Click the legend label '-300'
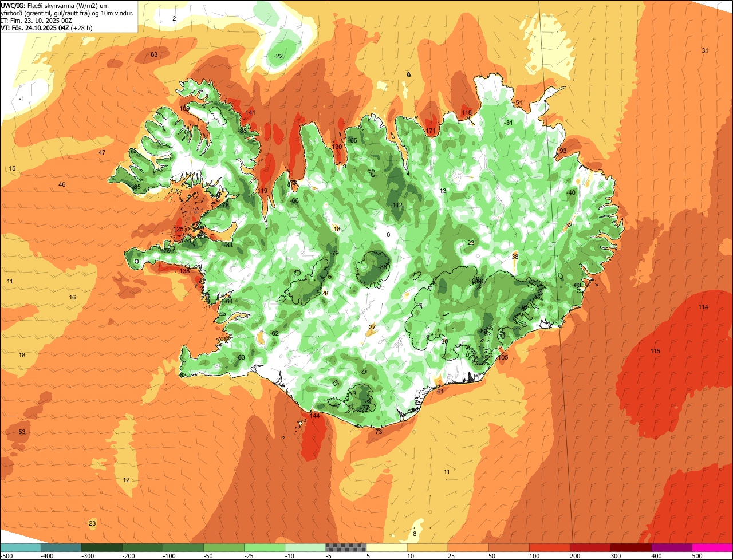Screen dimensions: 733x560 (88, 556)
